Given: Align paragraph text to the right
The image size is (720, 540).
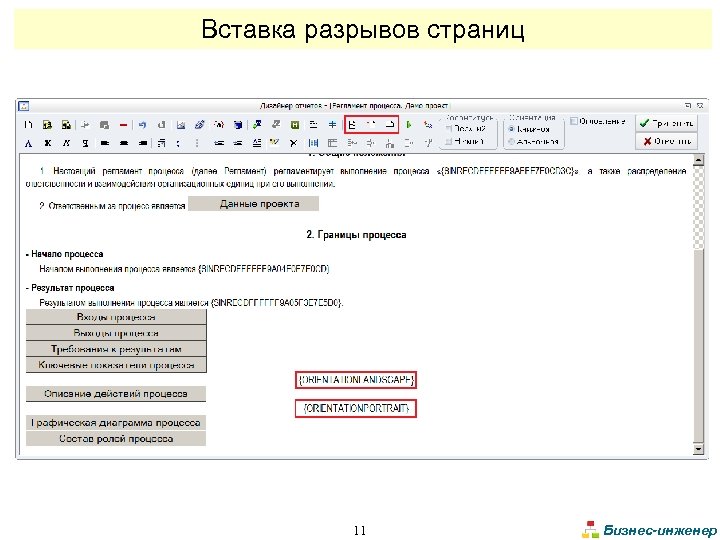Looking at the screenshot, I should point(142,143).
